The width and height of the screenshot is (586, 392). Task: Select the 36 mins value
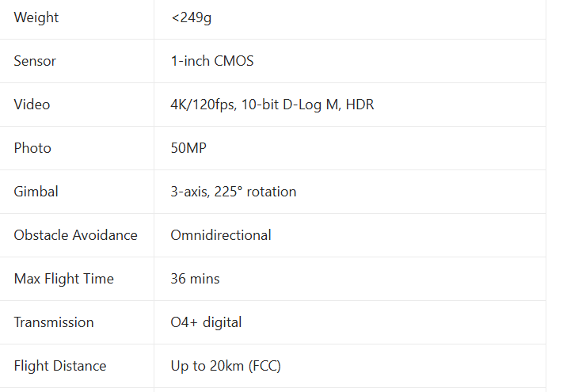[195, 279]
